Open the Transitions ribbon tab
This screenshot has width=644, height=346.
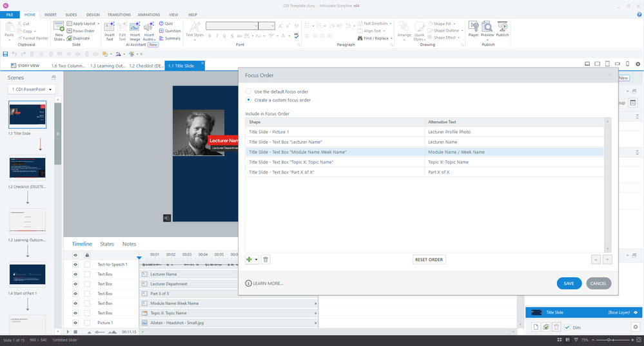coord(119,14)
